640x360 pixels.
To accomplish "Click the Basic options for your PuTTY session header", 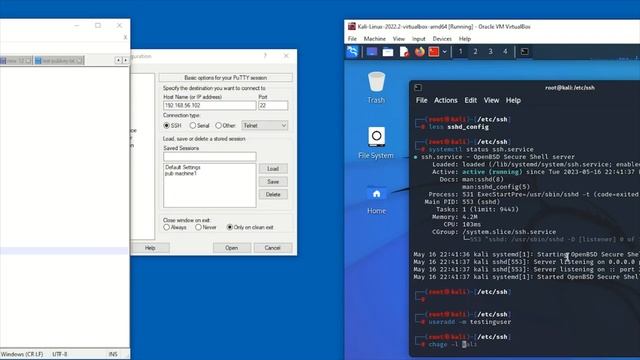I will point(225,78).
